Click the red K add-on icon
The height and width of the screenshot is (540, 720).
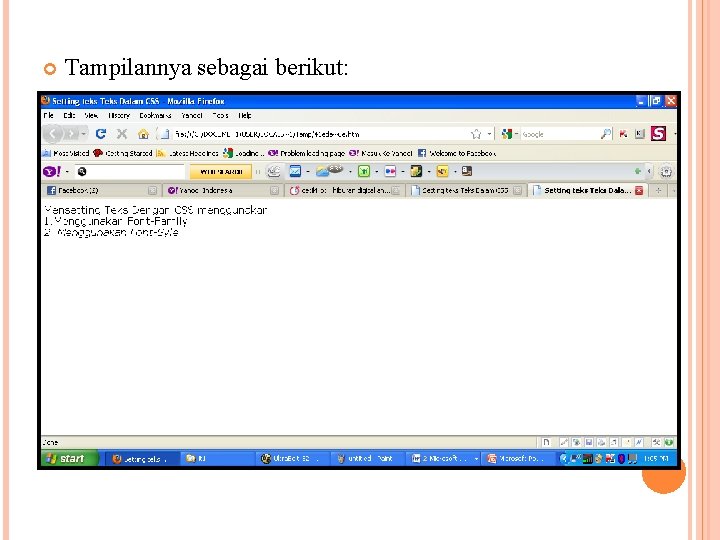click(x=623, y=134)
